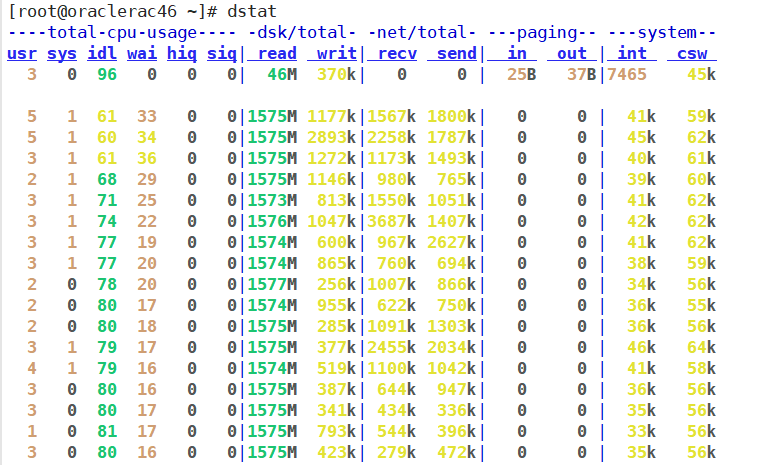Select the 1100k recv value
780x465 pixels.
pos(391,369)
